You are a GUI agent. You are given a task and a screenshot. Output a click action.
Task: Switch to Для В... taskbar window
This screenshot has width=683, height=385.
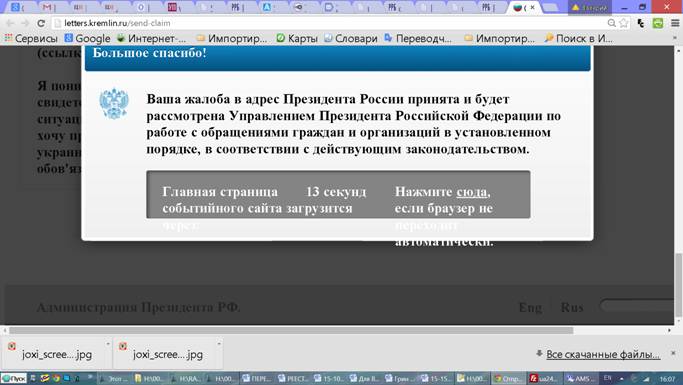click(364, 378)
